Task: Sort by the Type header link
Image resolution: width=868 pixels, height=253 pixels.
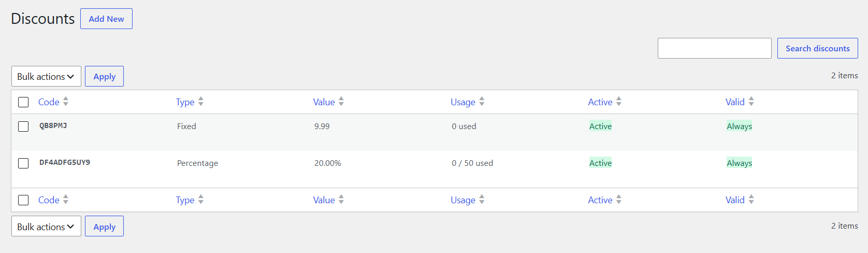Action: click(185, 102)
